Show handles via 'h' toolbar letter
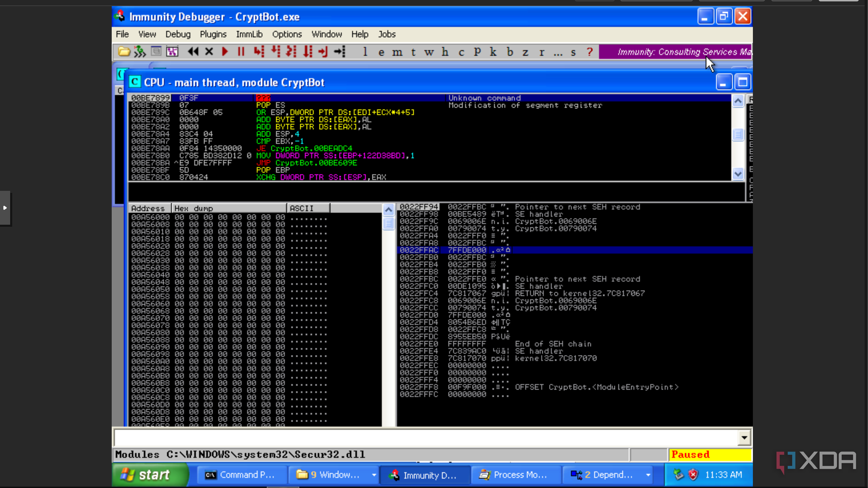 (x=445, y=52)
